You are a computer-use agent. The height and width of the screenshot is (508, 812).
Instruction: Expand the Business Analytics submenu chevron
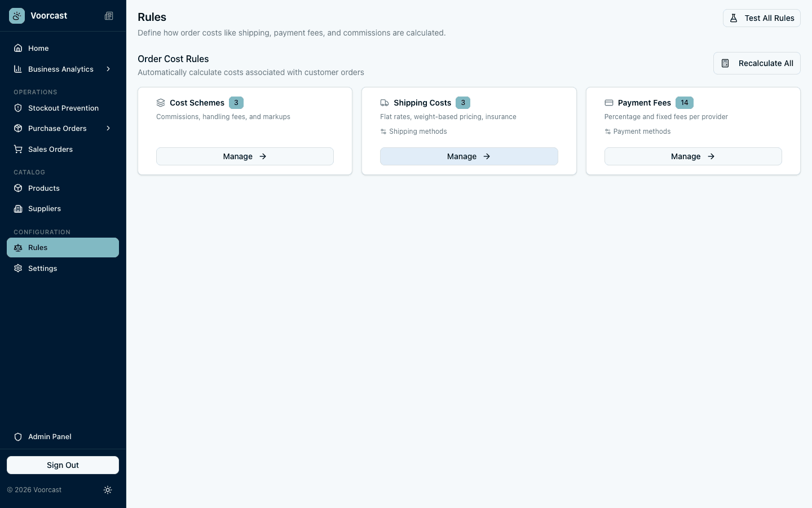[x=108, y=69]
